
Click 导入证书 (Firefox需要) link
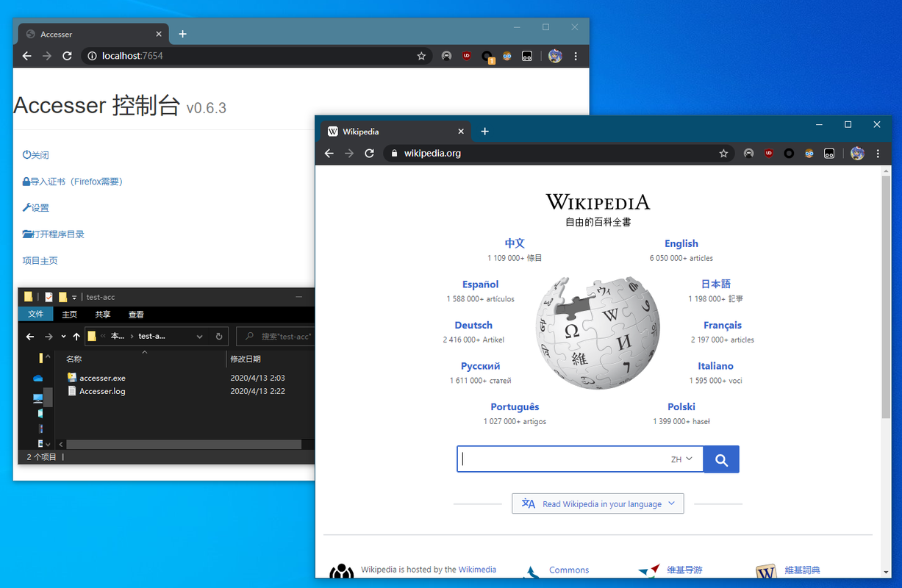[x=72, y=182]
